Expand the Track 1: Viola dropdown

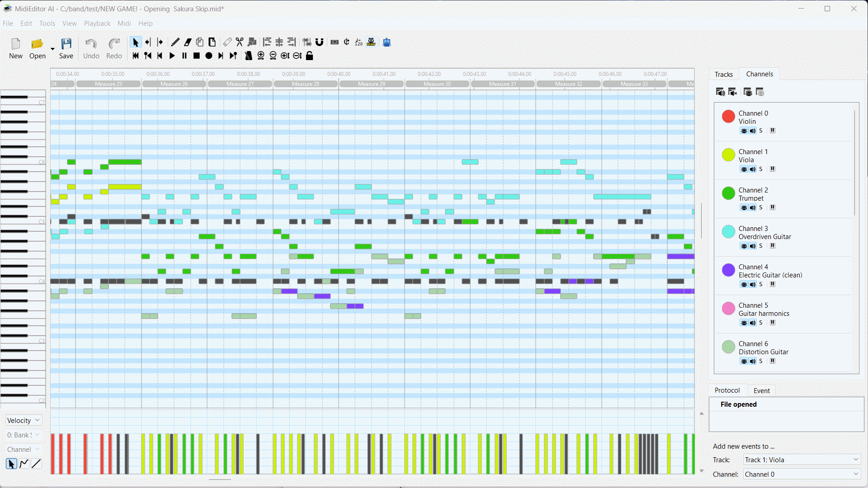pos(801,460)
